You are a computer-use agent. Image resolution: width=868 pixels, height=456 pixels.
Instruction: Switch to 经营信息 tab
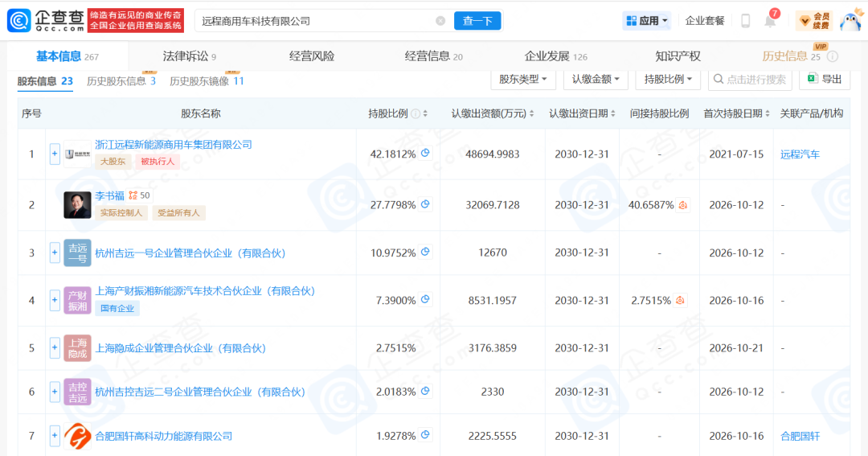tap(433, 56)
